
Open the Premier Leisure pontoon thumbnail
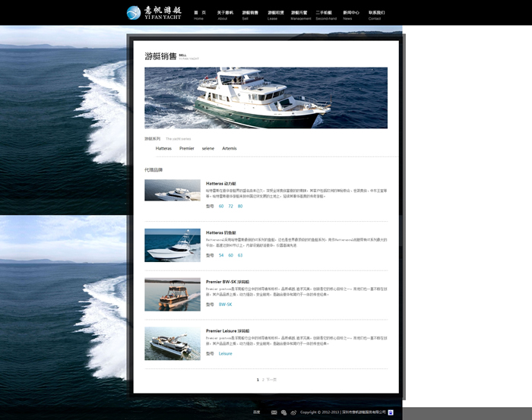173,343
